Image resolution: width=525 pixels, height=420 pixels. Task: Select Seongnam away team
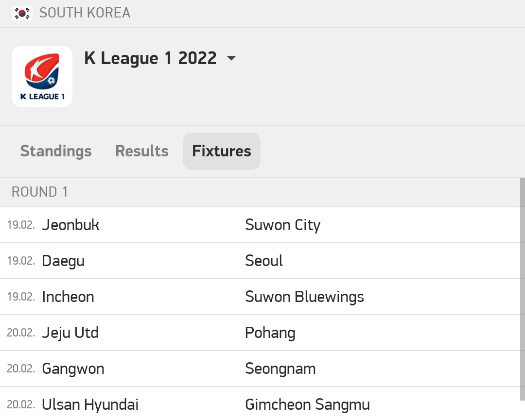280,369
